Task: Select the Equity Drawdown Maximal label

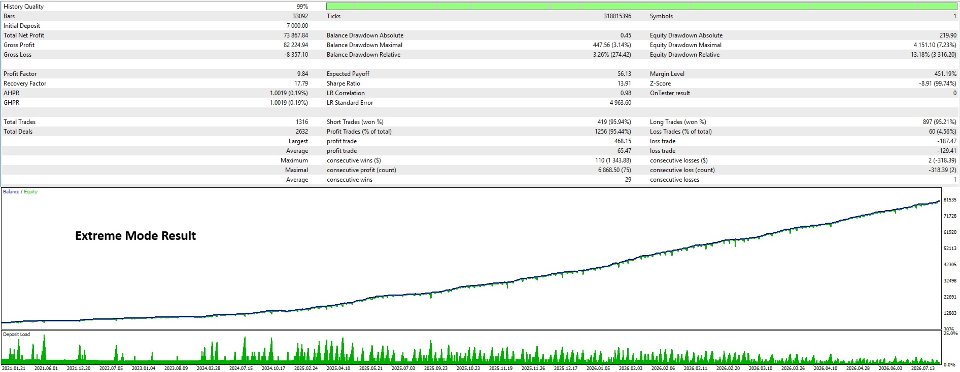Action: click(685, 45)
